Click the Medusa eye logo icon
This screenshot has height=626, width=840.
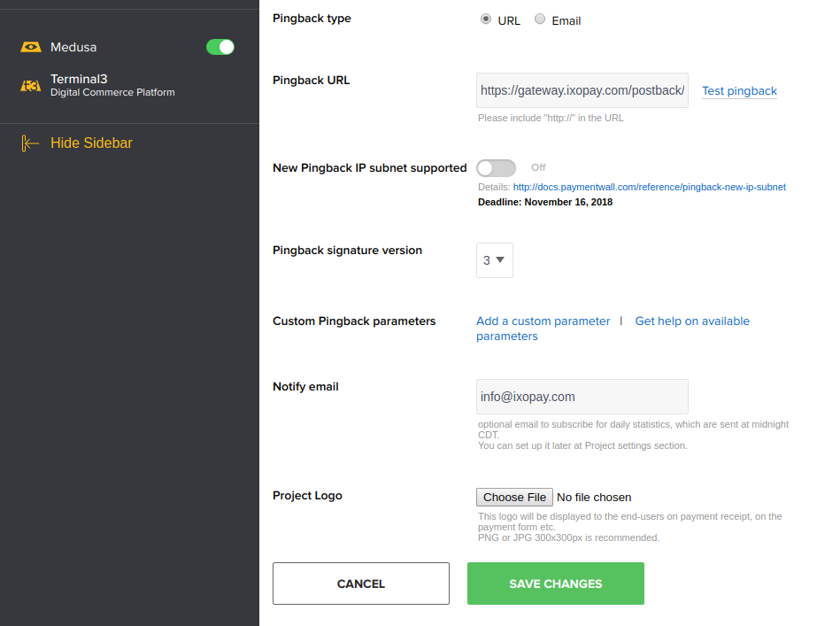coord(31,47)
